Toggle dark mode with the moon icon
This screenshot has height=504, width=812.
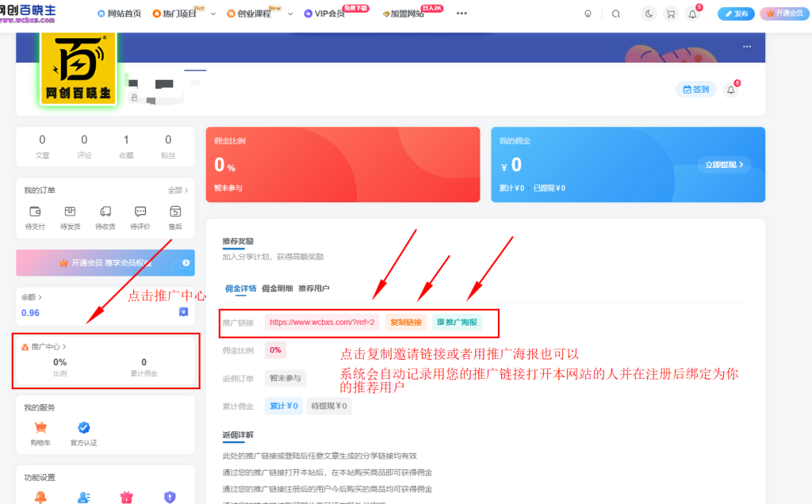pyautogui.click(x=648, y=13)
